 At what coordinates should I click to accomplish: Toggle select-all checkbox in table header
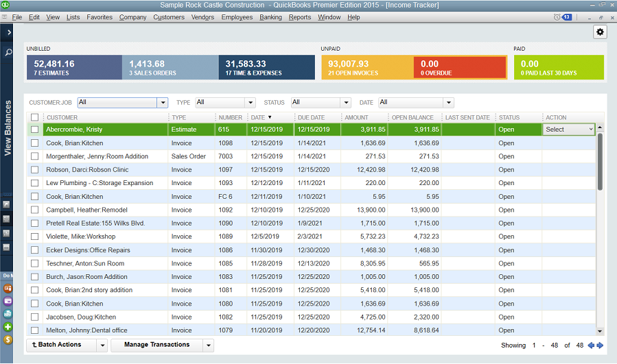pyautogui.click(x=34, y=117)
